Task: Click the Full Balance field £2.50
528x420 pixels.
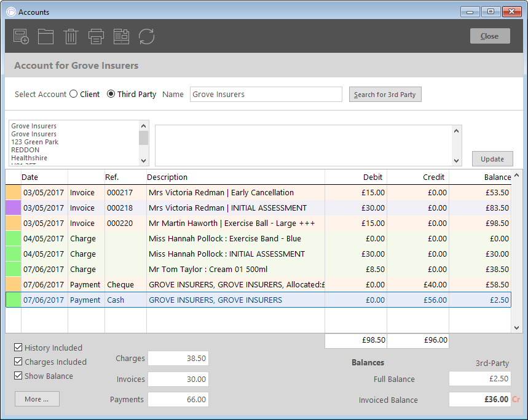Action: pos(480,379)
